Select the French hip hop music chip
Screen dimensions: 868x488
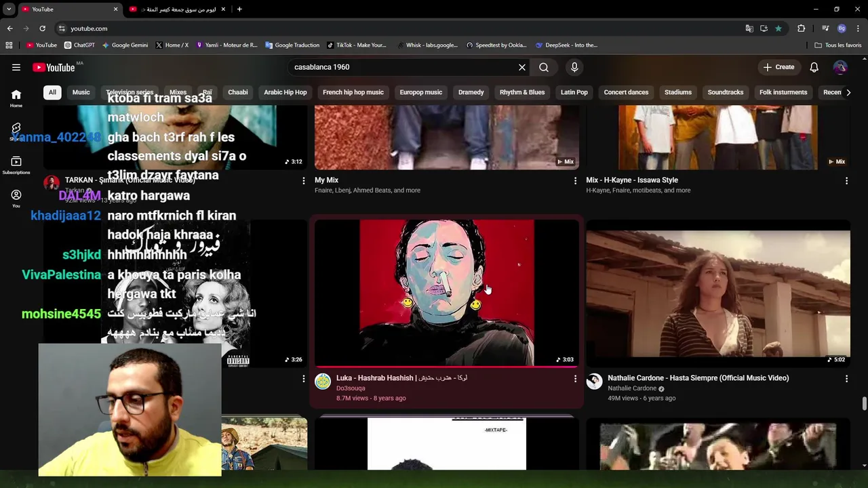353,92
